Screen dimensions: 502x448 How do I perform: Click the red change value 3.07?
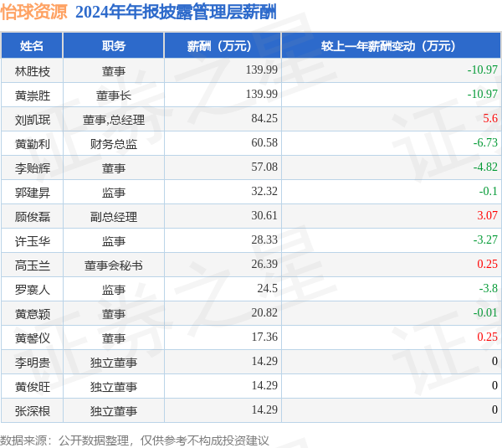coord(488,215)
